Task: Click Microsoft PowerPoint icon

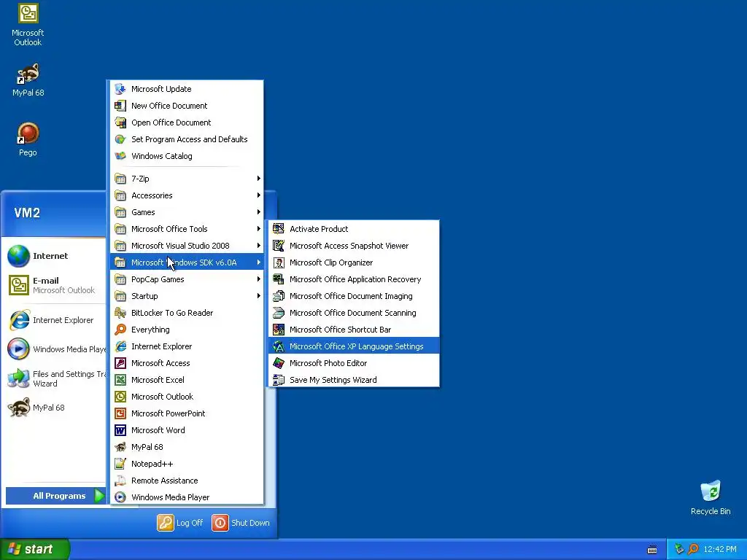Action: pyautogui.click(x=120, y=413)
